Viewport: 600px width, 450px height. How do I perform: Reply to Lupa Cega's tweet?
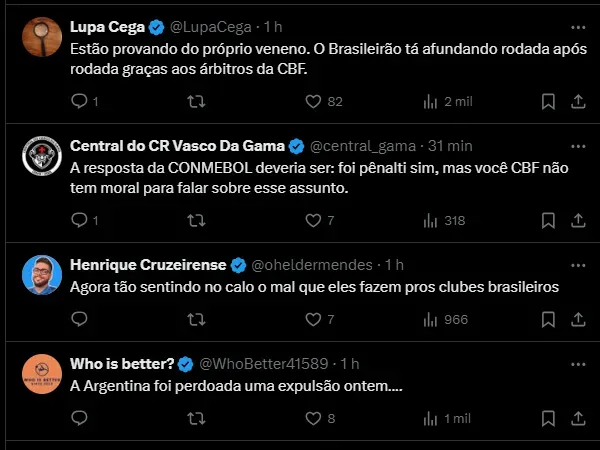[80, 101]
